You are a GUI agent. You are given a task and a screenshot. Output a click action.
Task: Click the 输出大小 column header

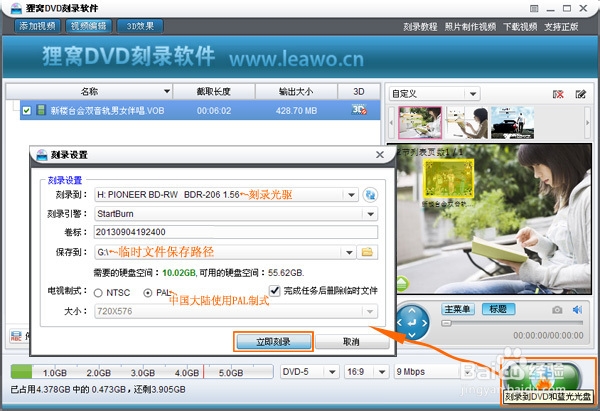coord(296,92)
